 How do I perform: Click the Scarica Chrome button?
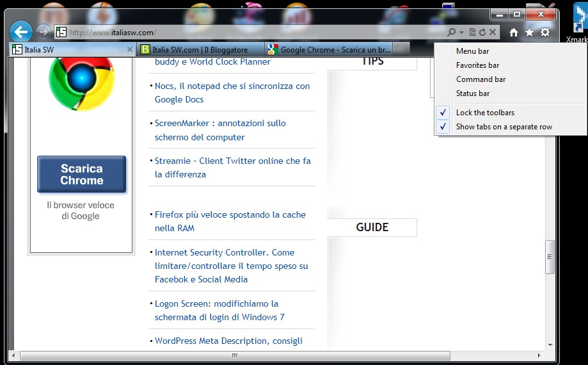coord(82,174)
